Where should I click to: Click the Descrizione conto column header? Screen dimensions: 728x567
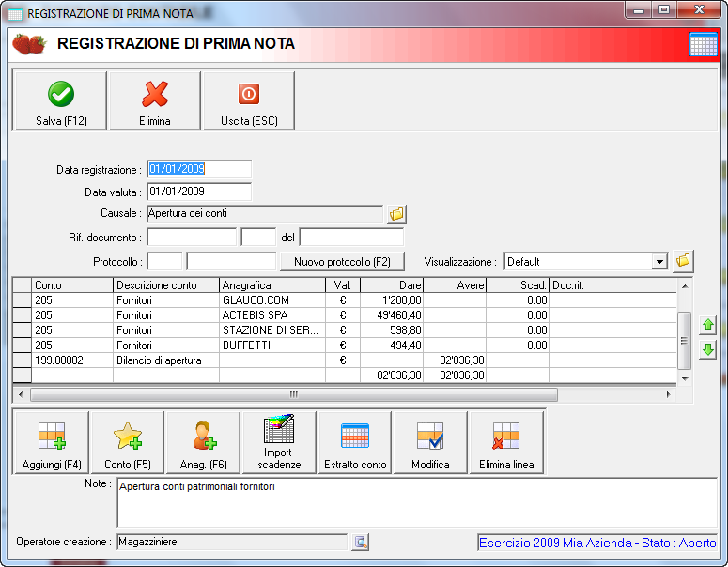click(166, 285)
